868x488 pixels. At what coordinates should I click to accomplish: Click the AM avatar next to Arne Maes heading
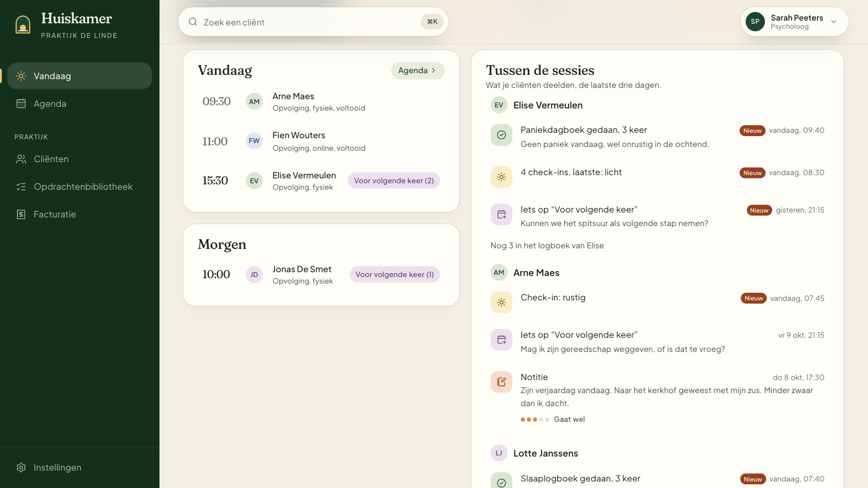[x=499, y=273]
